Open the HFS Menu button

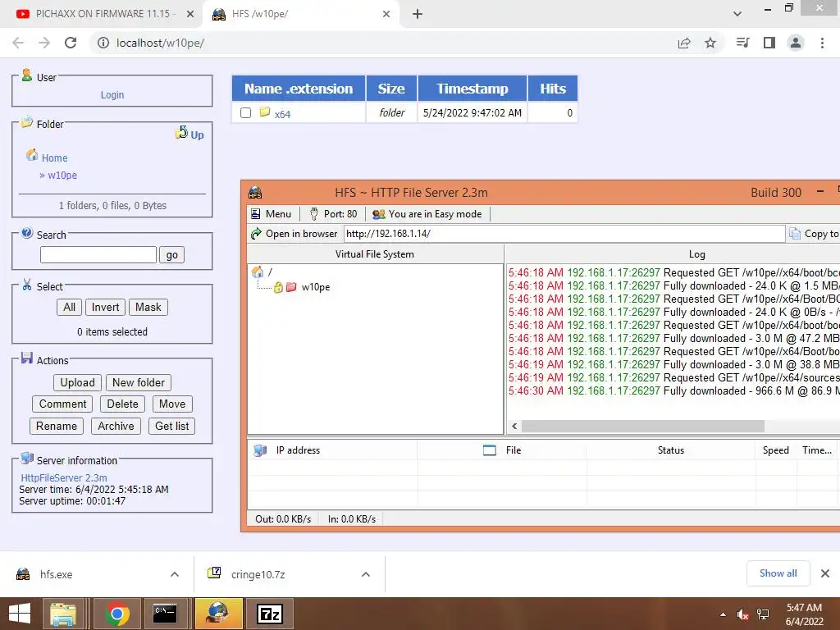[x=271, y=214]
